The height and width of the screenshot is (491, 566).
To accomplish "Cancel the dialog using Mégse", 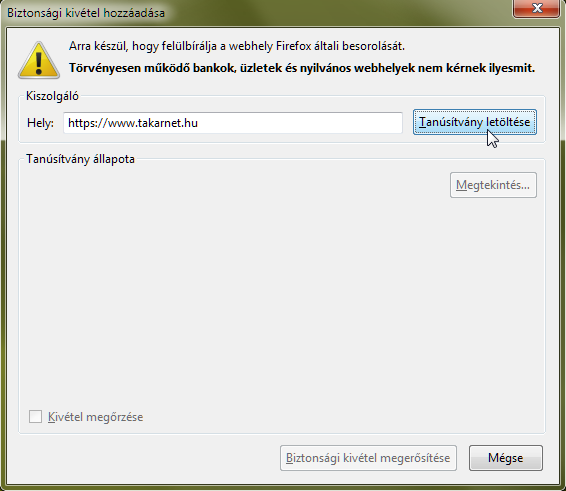I will 506,458.
